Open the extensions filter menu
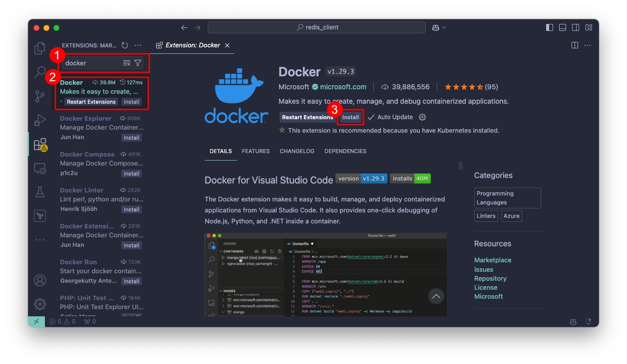This screenshot has height=364, width=627. tap(138, 63)
